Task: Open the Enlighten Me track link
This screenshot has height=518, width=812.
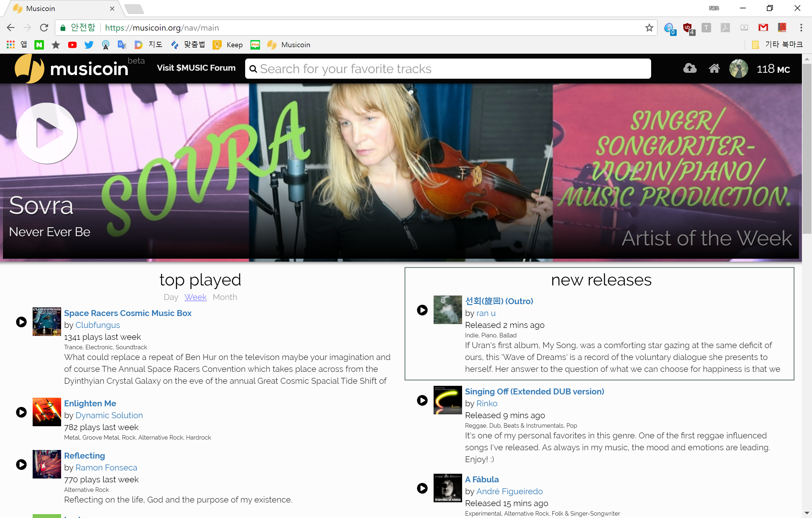Action: coord(90,403)
